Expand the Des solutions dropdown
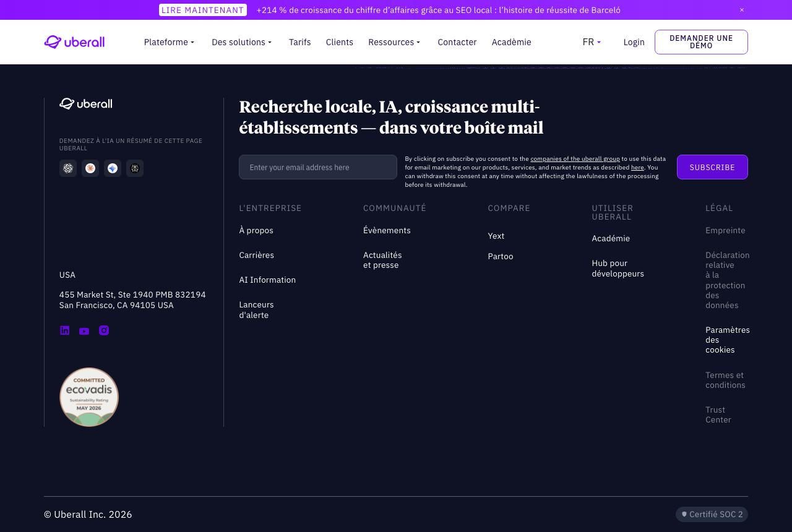This screenshot has width=792, height=532. pos(242,42)
